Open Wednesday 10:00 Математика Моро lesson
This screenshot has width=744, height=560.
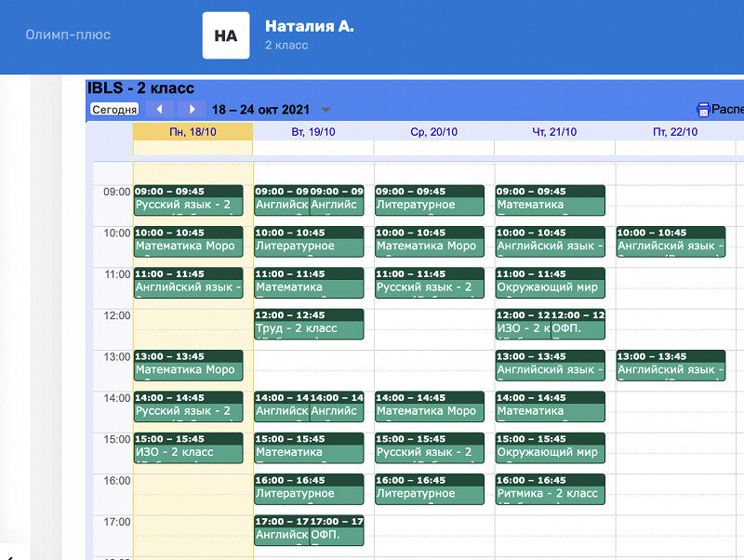(x=430, y=242)
